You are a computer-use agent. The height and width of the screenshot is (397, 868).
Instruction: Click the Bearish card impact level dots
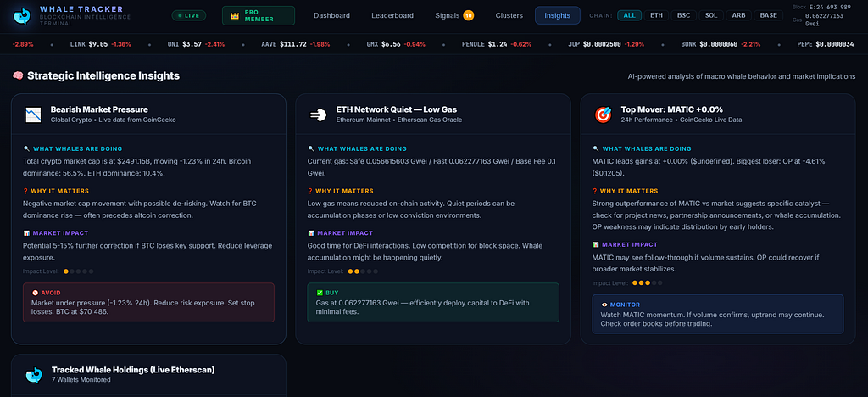click(x=79, y=271)
